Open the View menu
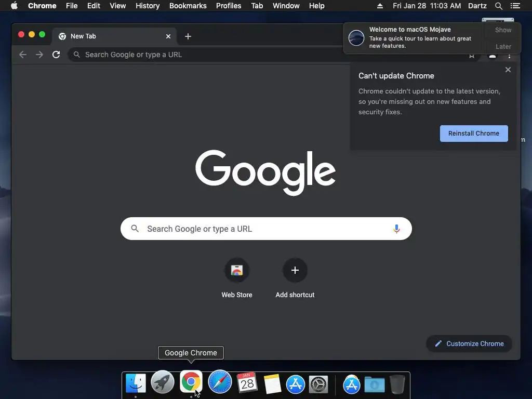The image size is (532, 399). point(118,6)
